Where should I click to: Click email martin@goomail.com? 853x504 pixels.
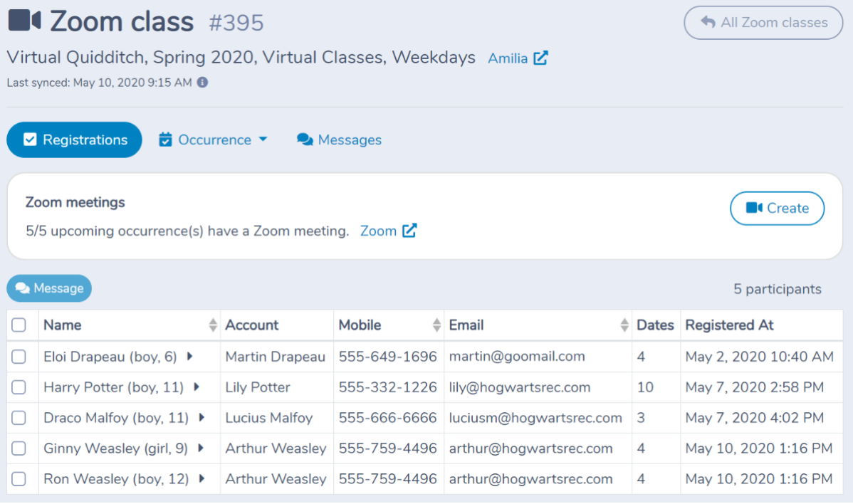[517, 357]
